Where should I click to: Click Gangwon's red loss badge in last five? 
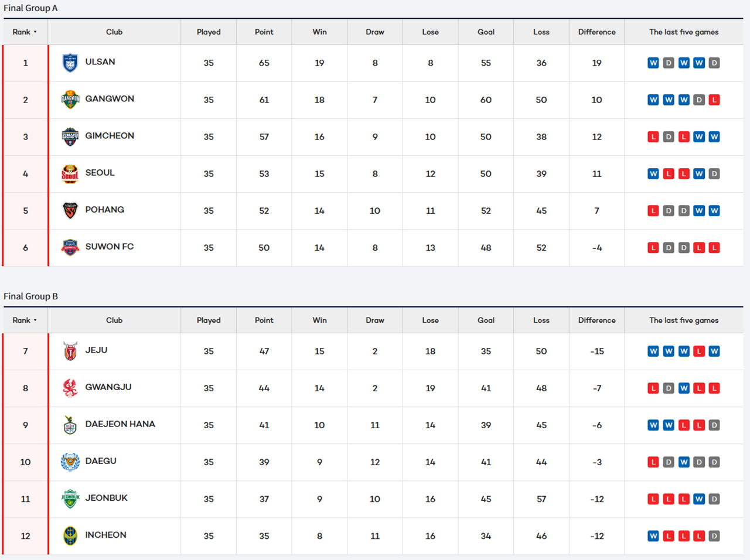tap(714, 100)
